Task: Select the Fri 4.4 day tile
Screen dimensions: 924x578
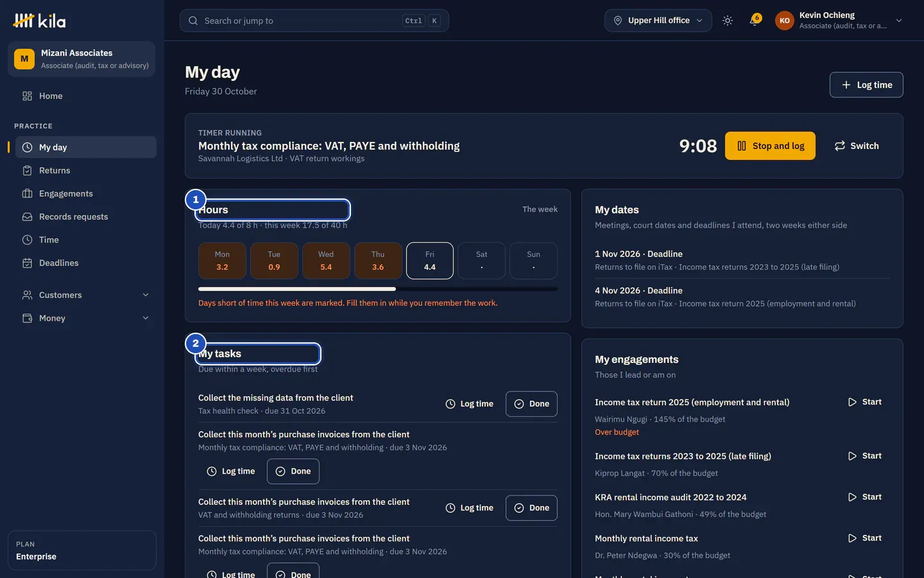Action: tap(430, 261)
